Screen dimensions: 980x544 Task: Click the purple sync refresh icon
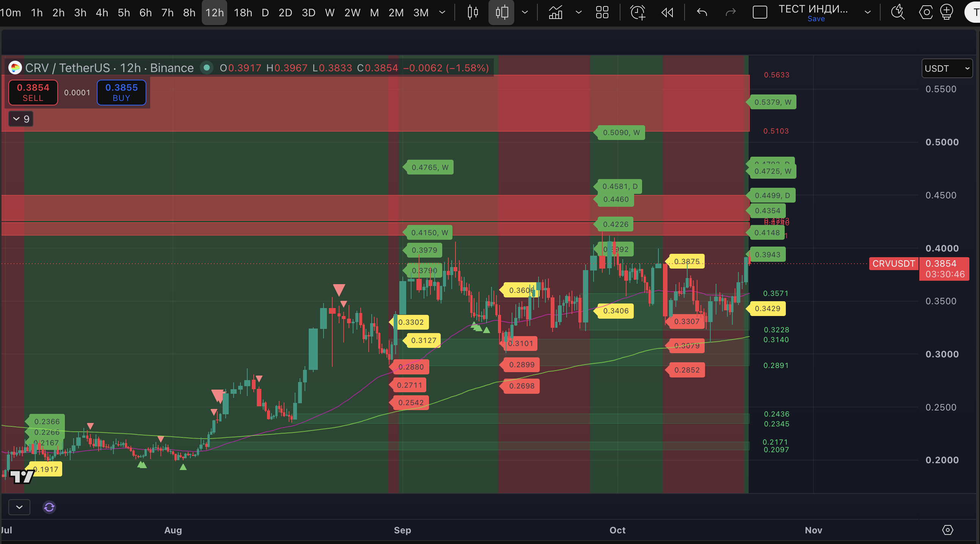point(49,507)
